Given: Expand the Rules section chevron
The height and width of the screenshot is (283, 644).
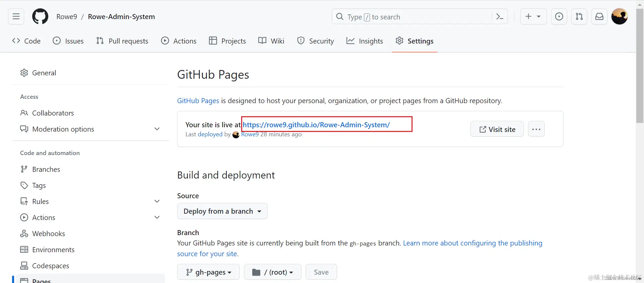Looking at the screenshot, I should pyautogui.click(x=157, y=201).
